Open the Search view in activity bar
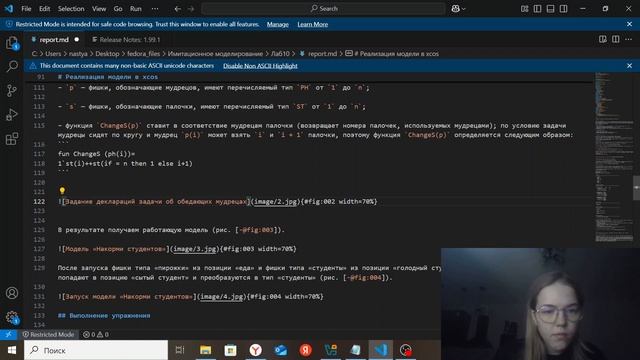This screenshot has width=640, height=360. click(12, 66)
